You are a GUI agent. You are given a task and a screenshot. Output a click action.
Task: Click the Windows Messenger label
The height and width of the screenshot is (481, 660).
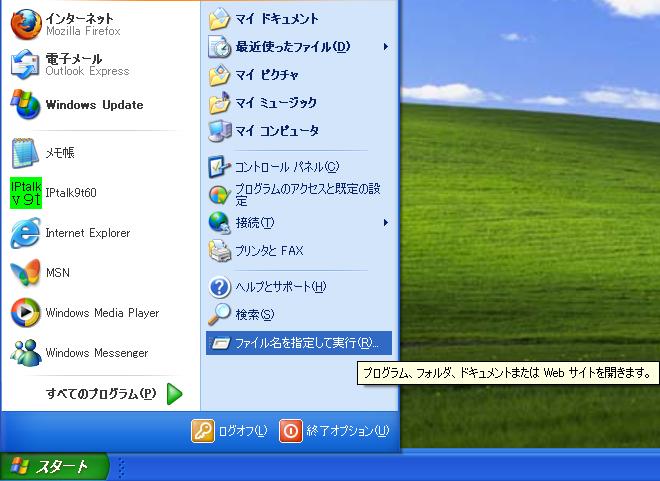click(x=97, y=353)
